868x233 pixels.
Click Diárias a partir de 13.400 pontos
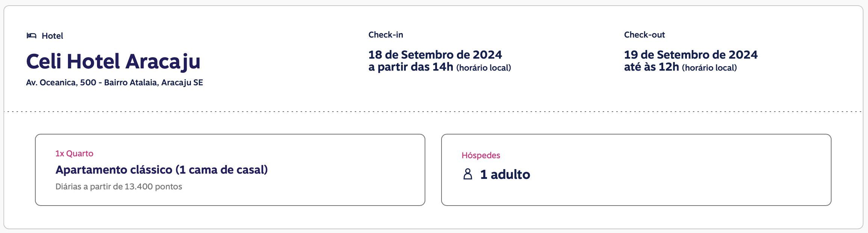click(119, 187)
